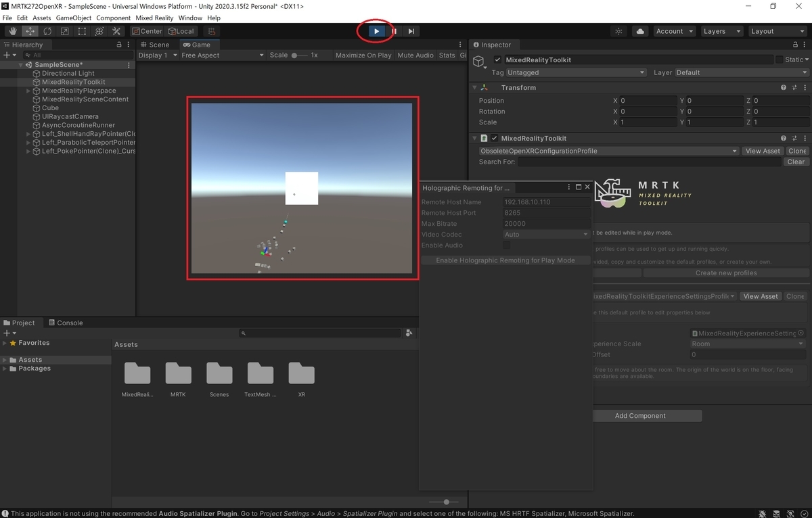Open Collab sun-shaped services icon
812x518 pixels.
tap(618, 31)
